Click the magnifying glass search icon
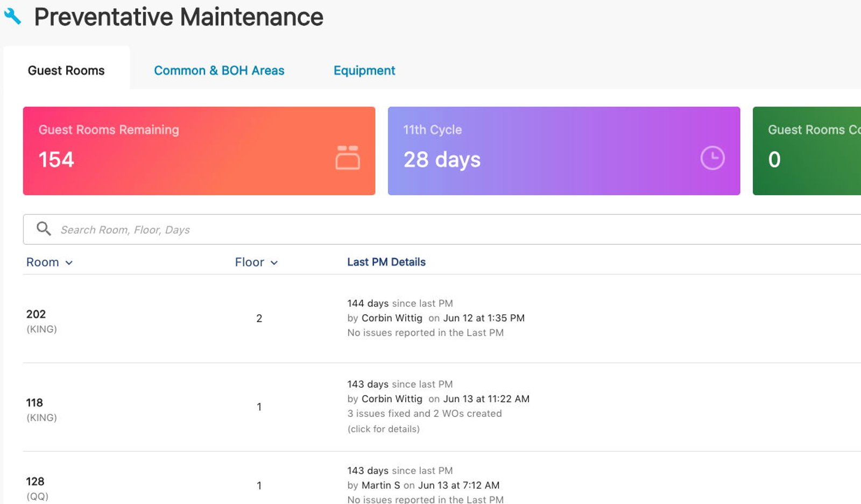The width and height of the screenshot is (861, 504). coord(44,229)
